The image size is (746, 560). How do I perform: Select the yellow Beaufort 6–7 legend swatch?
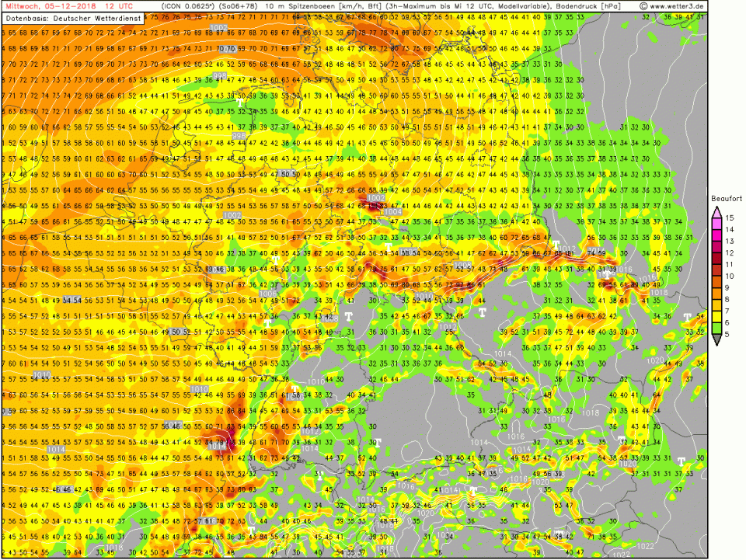point(716,317)
